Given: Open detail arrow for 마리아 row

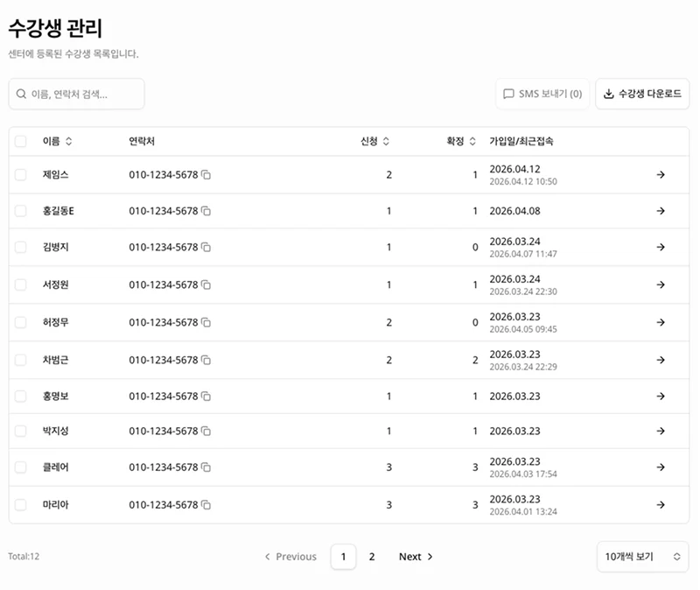Looking at the screenshot, I should 661,505.
